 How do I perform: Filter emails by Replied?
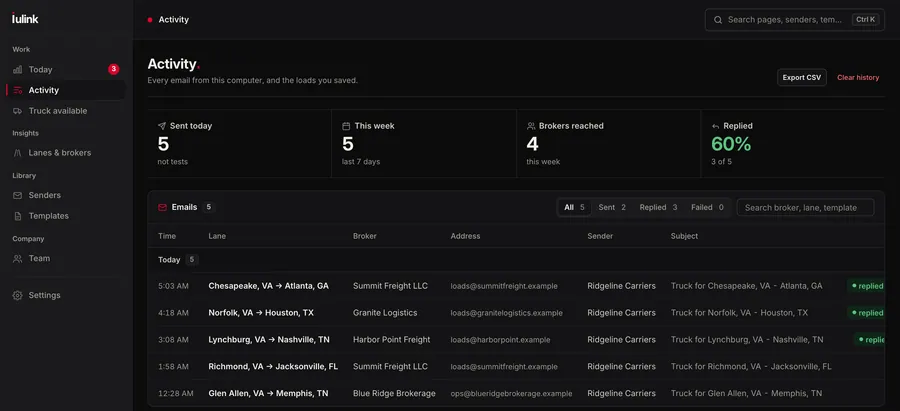click(x=658, y=207)
